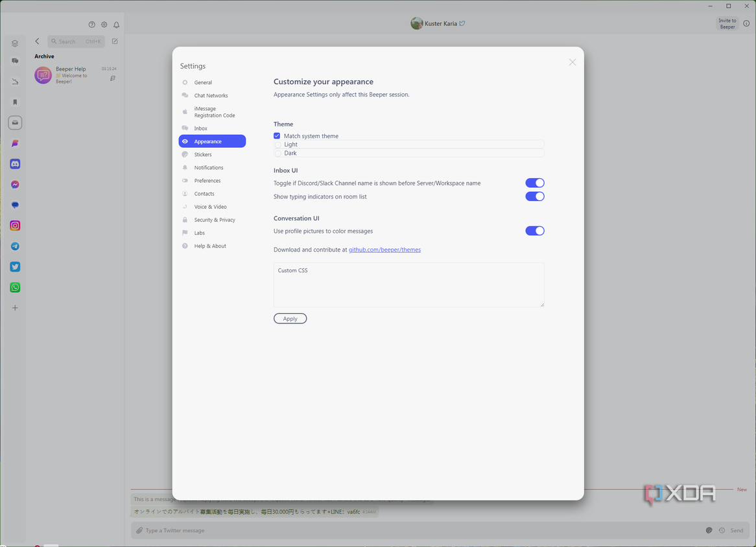Click the help question mark icon
This screenshot has height=547, width=756.
pos(91,25)
